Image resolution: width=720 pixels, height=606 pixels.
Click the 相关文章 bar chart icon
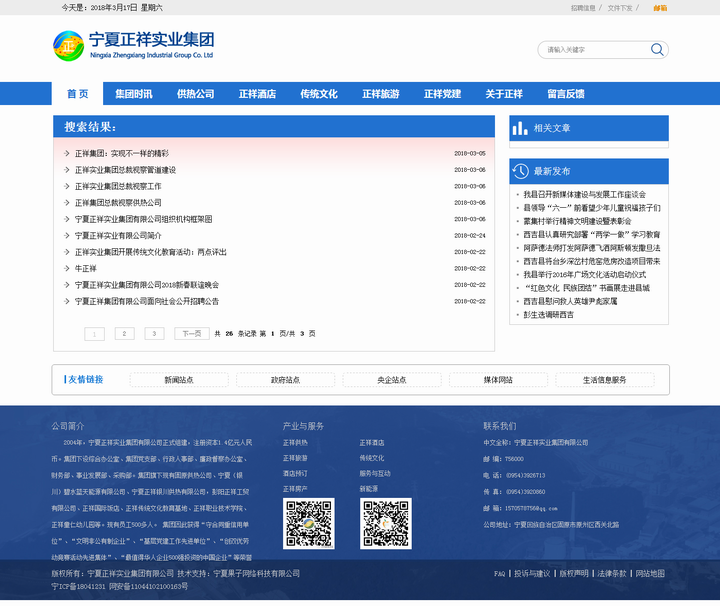(x=520, y=128)
